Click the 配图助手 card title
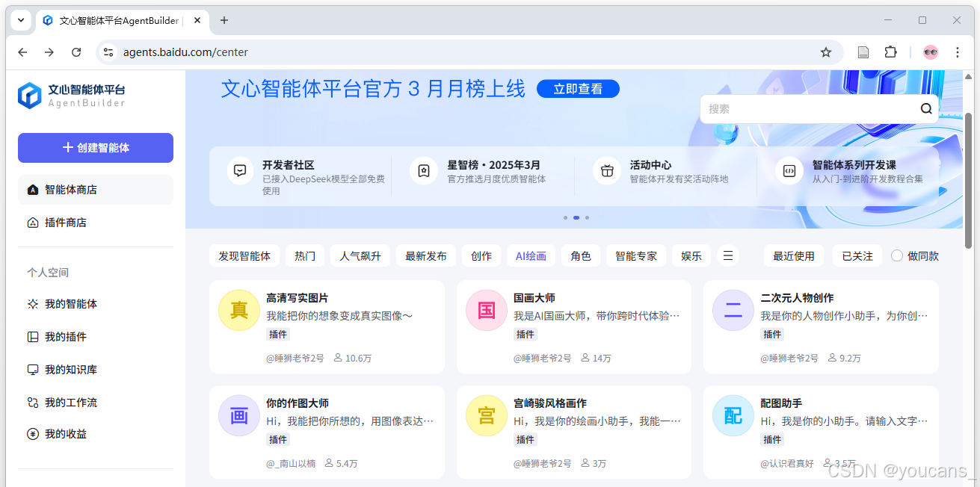 pos(781,403)
